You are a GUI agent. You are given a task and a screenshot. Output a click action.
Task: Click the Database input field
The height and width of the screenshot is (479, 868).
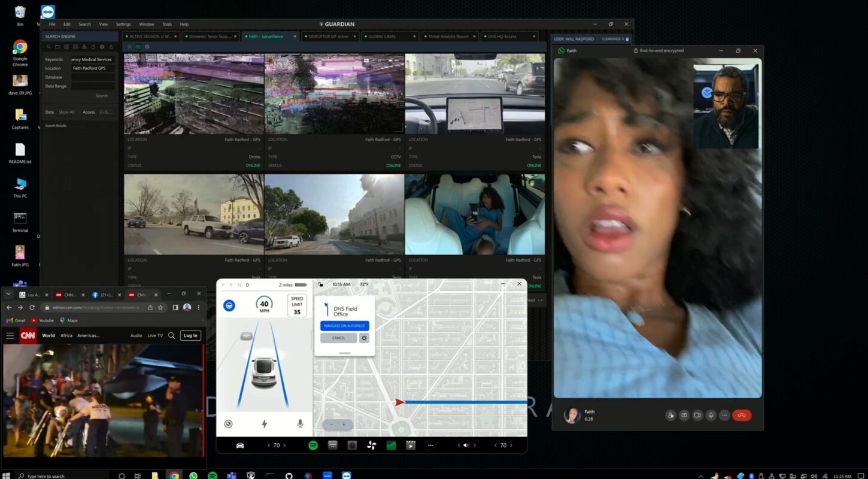[x=93, y=77]
